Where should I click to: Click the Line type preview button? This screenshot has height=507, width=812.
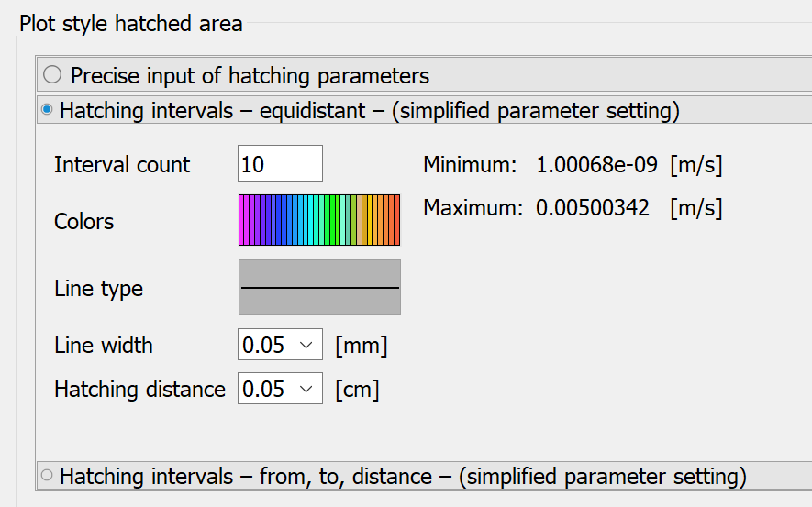click(x=319, y=287)
